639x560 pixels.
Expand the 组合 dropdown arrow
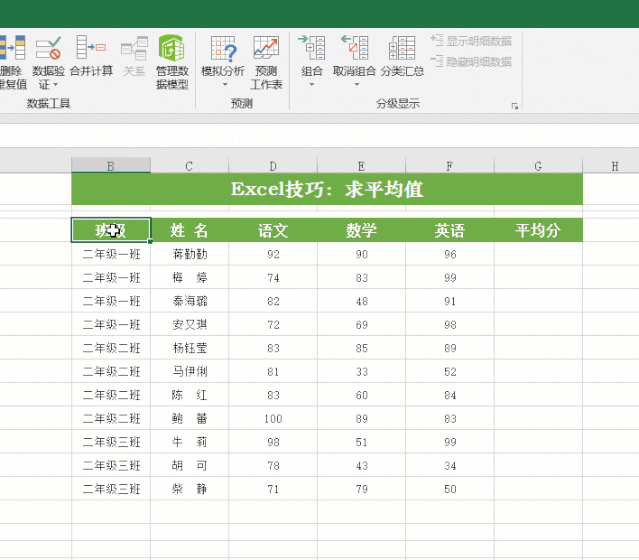312,85
